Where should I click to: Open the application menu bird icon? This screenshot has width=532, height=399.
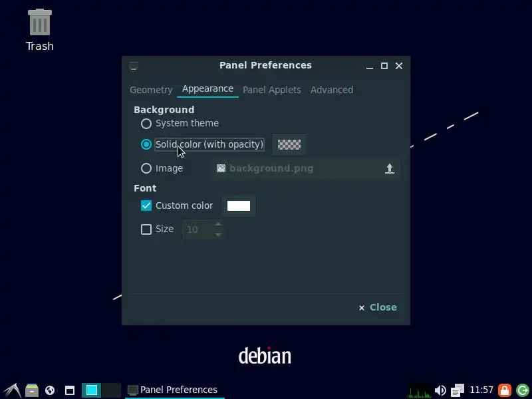click(x=12, y=390)
